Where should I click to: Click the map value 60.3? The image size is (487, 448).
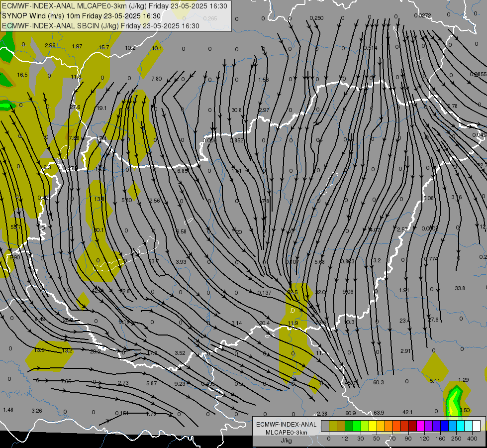coord(378,383)
